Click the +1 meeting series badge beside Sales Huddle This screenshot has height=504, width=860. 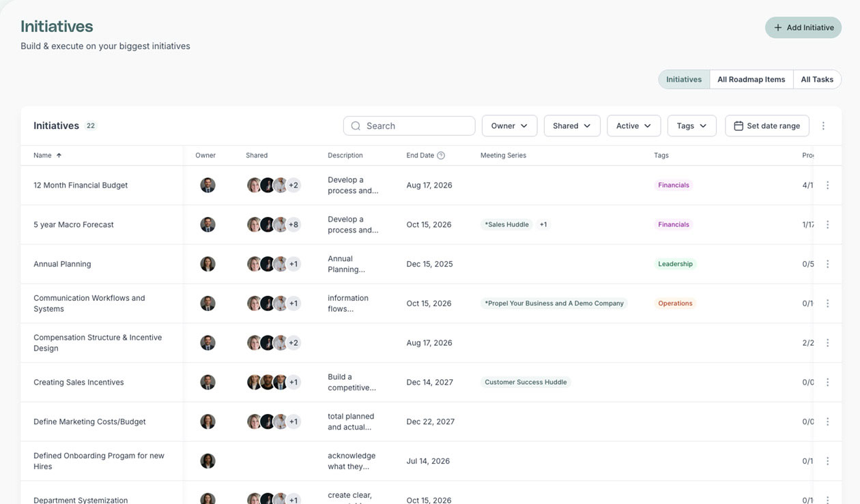543,224
